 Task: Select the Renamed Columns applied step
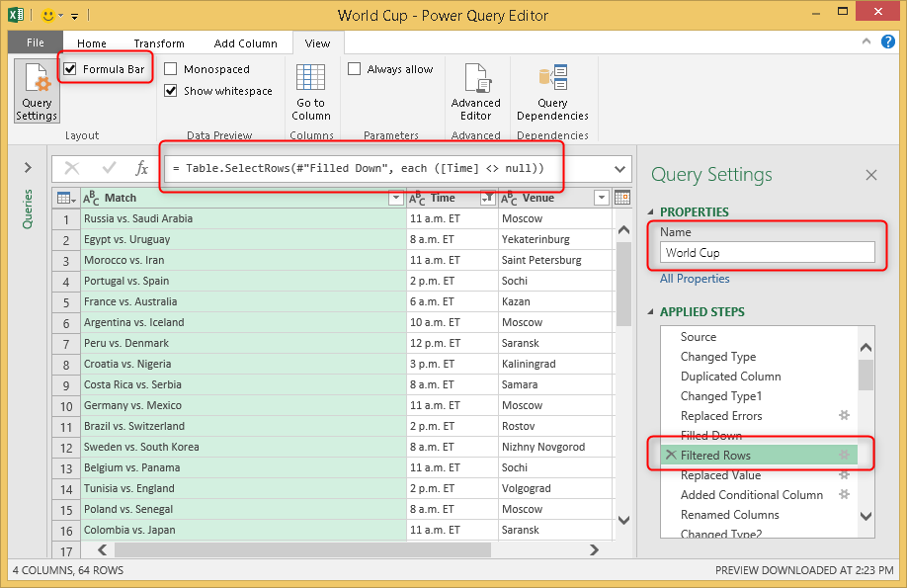click(x=759, y=515)
